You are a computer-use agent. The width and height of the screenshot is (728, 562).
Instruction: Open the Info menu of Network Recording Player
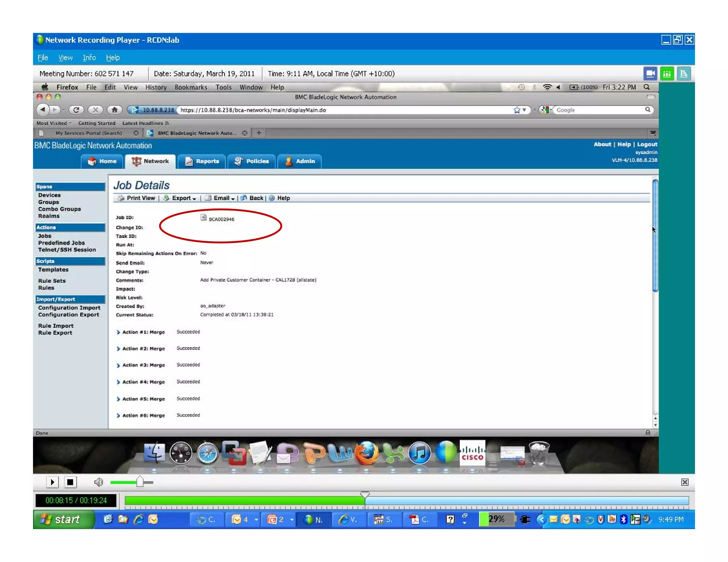click(x=89, y=58)
